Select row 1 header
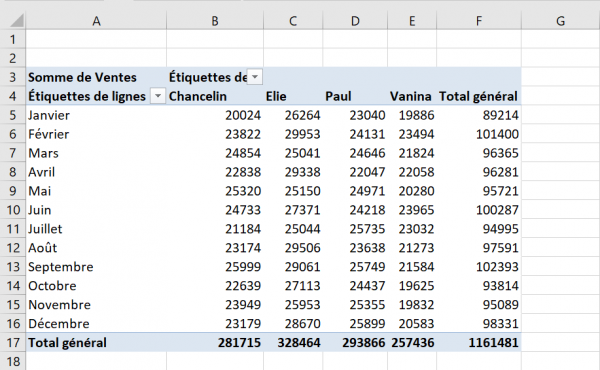Image resolution: width=600 pixels, height=370 pixels. [13, 39]
